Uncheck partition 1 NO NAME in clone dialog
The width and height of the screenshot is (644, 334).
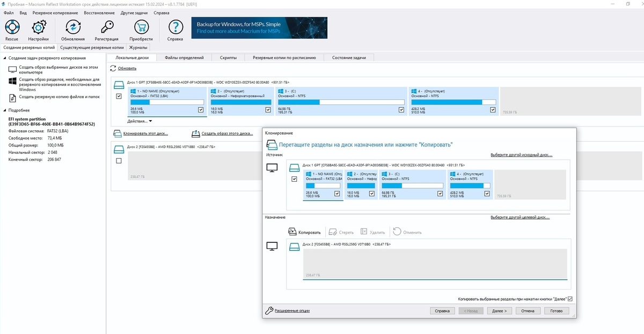[x=337, y=194]
